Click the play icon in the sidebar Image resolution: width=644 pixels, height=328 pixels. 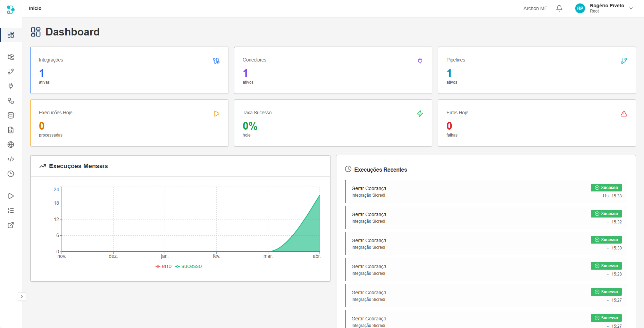tap(11, 196)
